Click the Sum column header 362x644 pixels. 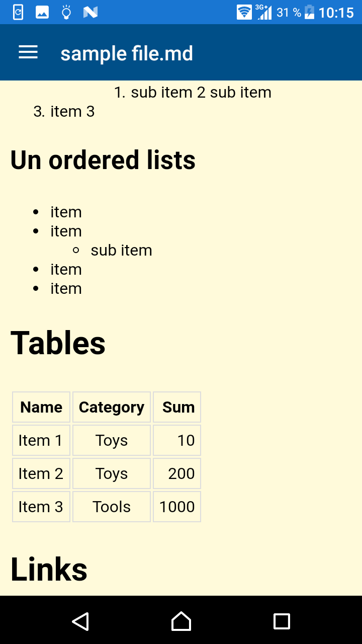(178, 407)
